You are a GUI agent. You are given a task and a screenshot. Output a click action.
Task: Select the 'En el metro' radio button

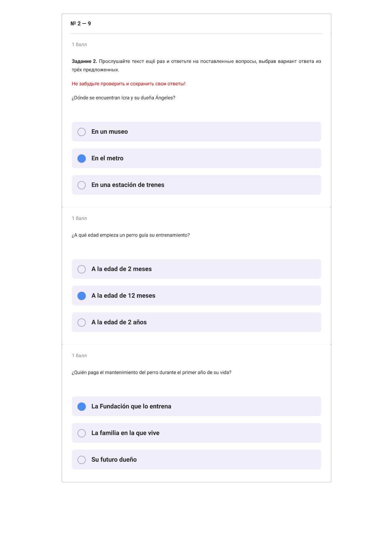[82, 158]
